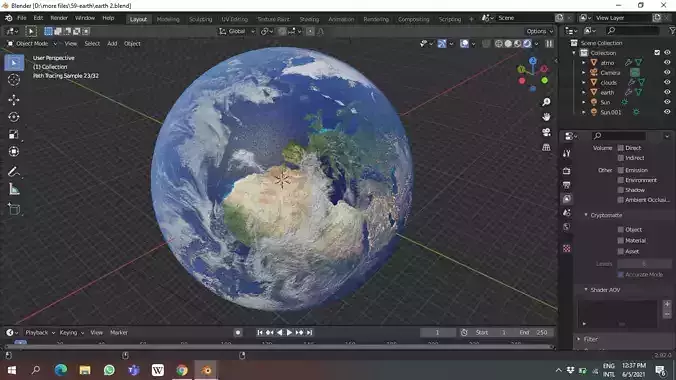Hide the atmo object in viewport

(x=667, y=63)
